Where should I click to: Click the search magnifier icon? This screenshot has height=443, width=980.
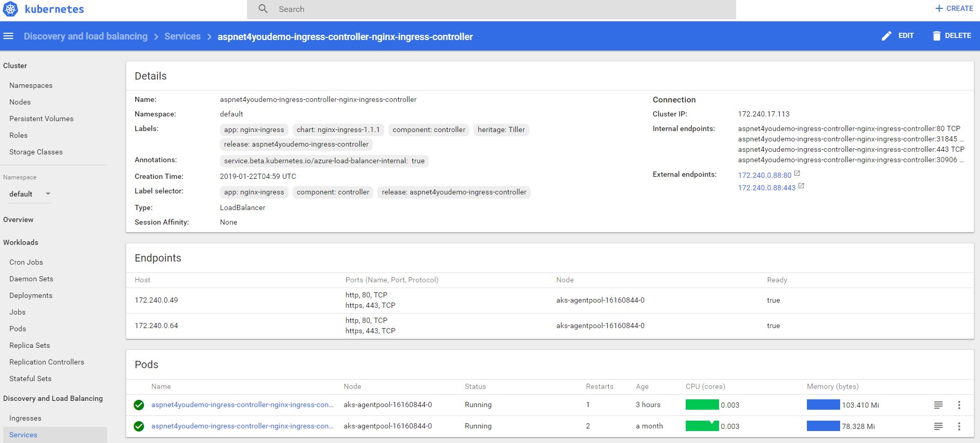point(263,9)
